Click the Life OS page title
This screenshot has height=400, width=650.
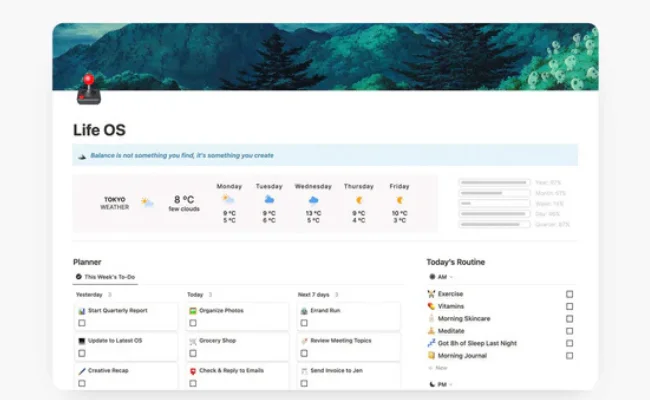[99, 130]
